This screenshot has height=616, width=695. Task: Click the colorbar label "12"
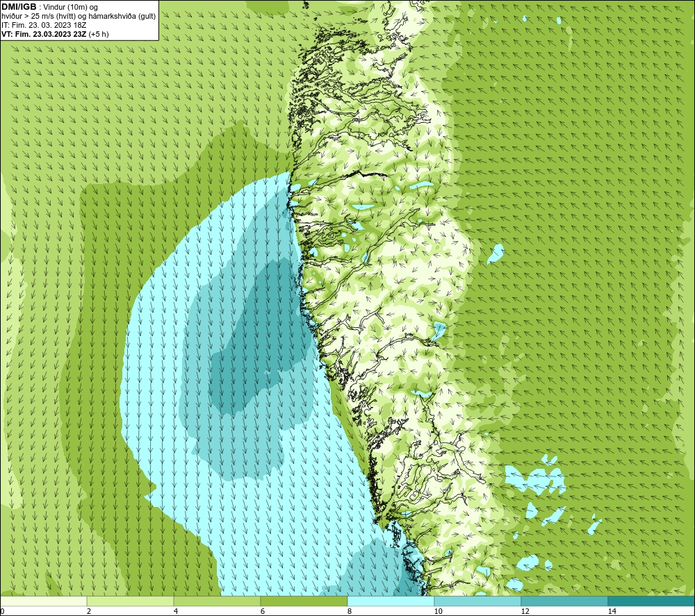click(525, 612)
